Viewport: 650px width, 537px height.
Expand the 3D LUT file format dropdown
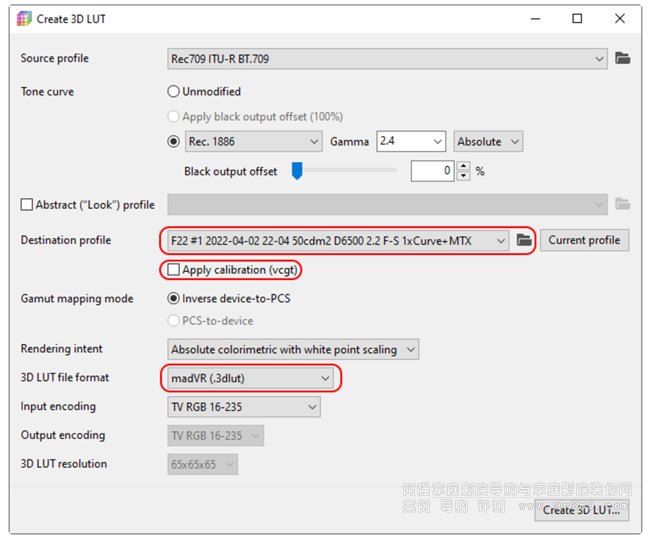[x=249, y=378]
